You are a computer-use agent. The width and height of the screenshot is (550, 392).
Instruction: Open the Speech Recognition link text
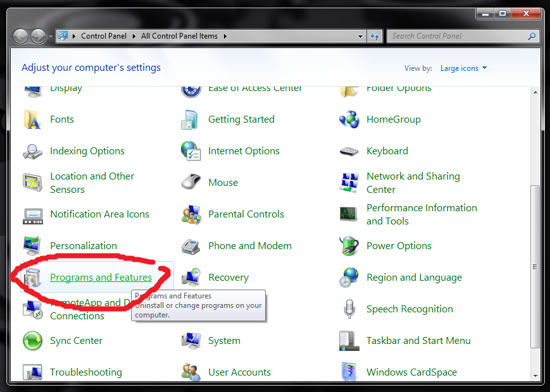(409, 309)
